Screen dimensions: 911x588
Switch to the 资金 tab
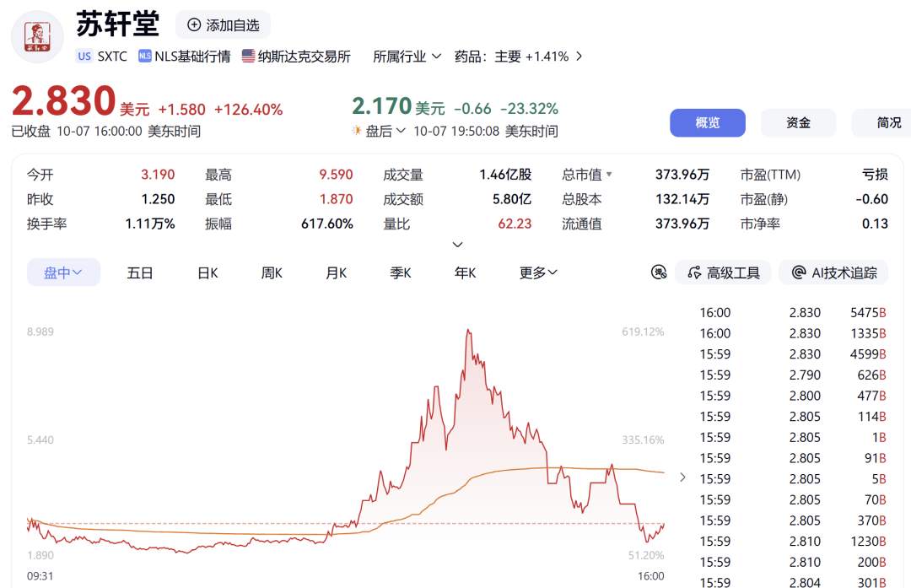click(798, 122)
